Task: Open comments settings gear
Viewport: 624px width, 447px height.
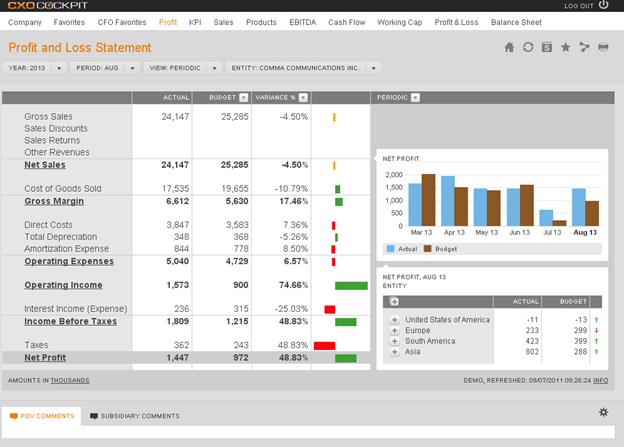Action: (x=604, y=412)
